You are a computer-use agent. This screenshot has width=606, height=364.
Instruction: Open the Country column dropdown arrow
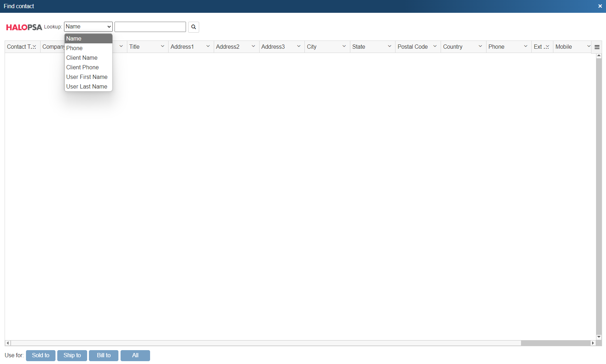tap(480, 46)
